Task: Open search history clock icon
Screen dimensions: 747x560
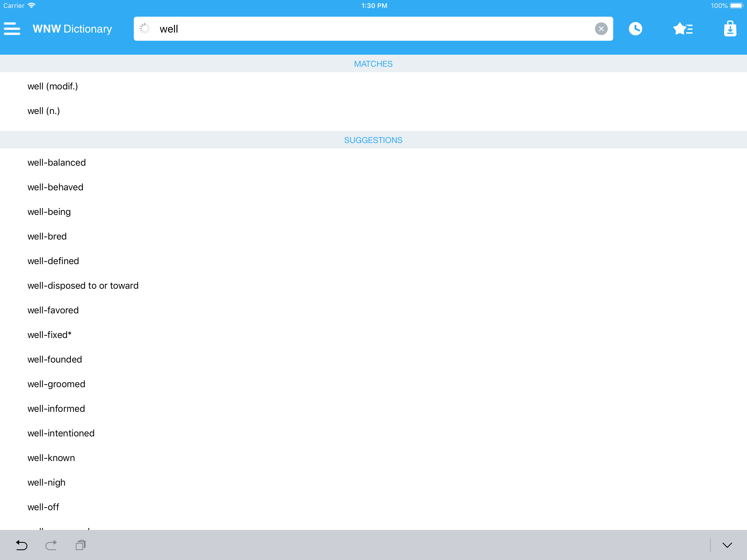Action: point(635,29)
